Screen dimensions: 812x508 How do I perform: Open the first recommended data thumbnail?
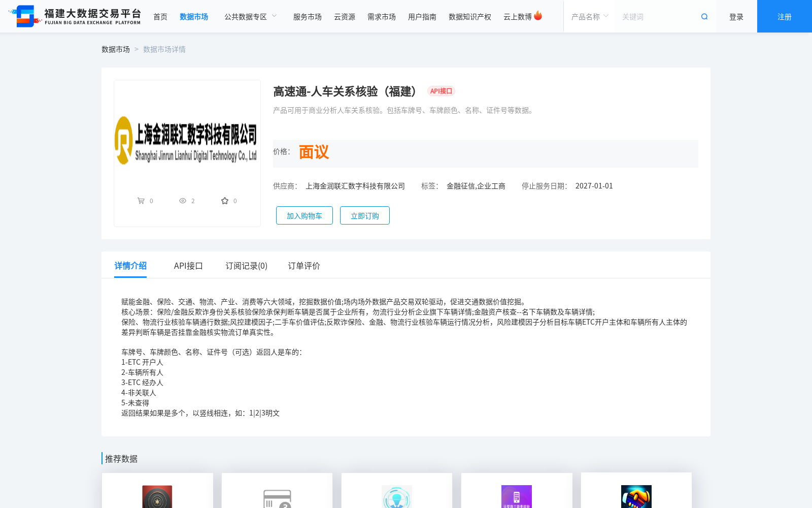157,496
